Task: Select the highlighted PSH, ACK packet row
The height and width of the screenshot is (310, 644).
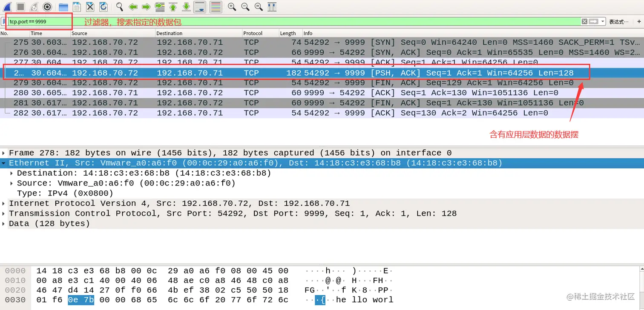Action: point(322,73)
